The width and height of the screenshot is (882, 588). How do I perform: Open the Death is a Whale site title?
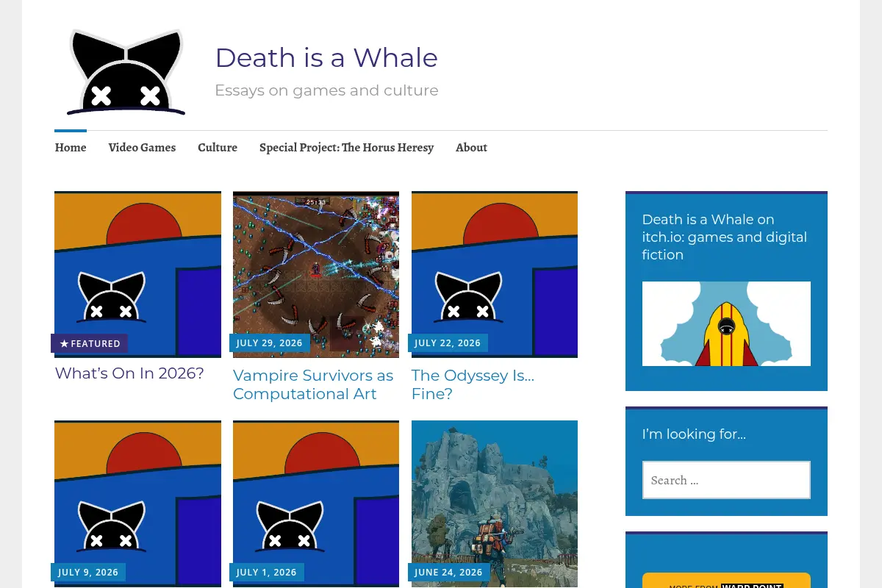326,57
